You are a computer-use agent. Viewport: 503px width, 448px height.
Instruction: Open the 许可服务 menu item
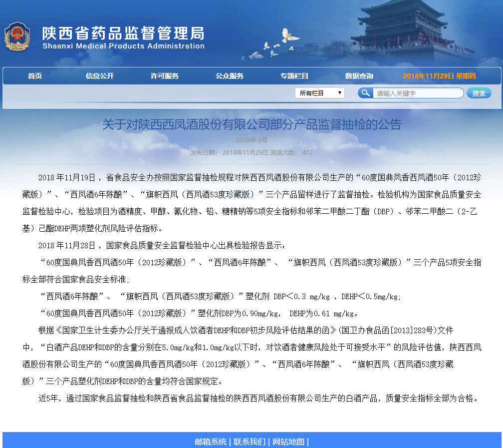(165, 76)
